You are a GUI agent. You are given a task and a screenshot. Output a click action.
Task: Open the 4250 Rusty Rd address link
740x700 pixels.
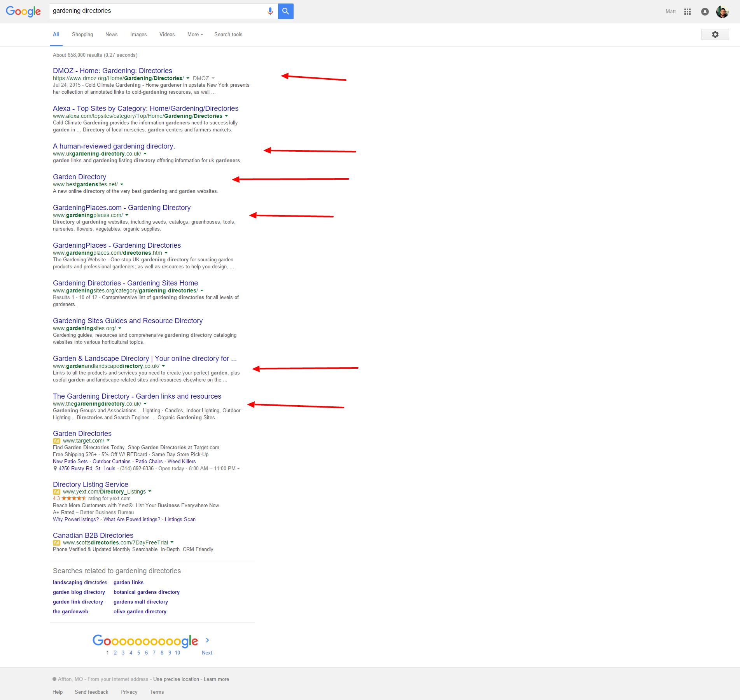point(87,469)
